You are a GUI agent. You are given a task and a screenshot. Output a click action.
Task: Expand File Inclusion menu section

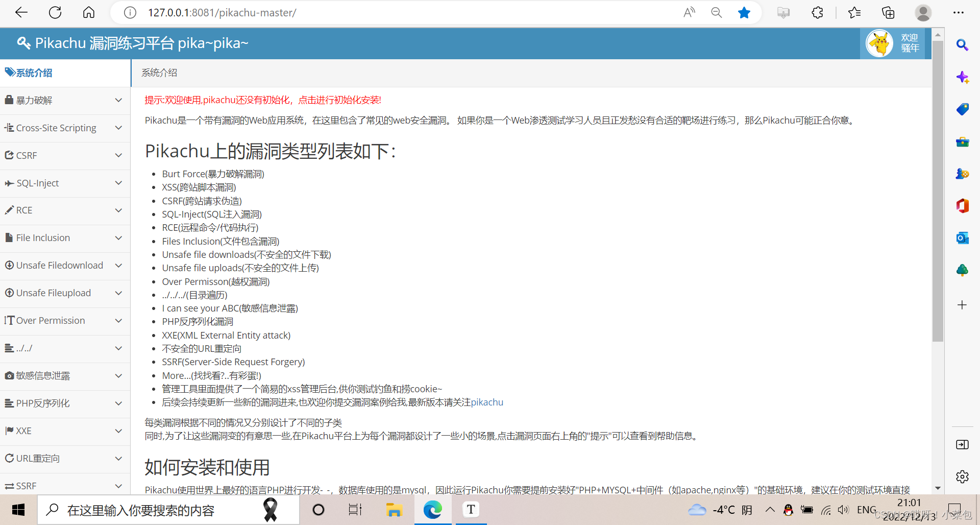tap(65, 238)
